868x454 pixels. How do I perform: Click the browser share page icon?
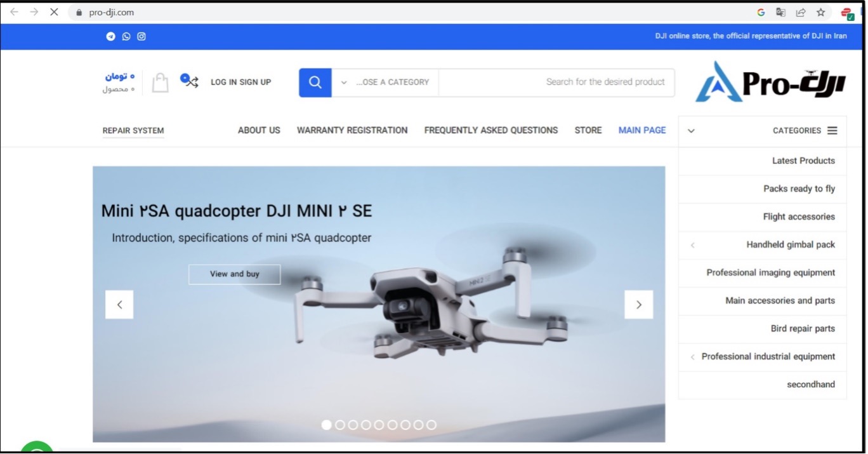(801, 12)
